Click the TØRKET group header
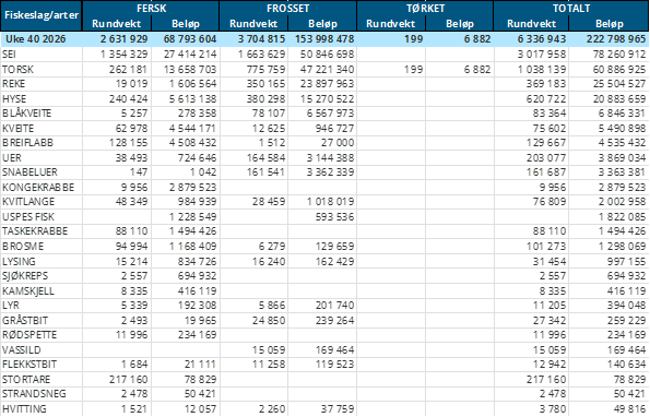Screen dimensions: 650x417 425,8
